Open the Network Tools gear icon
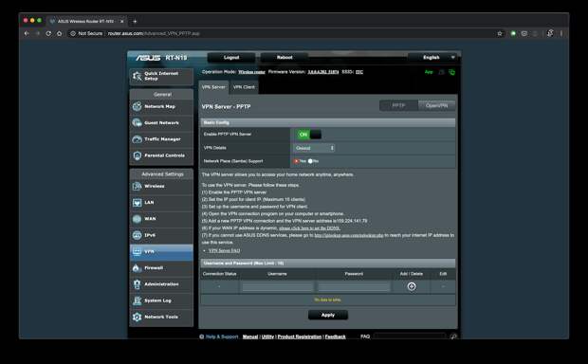Image resolution: width=588 pixels, height=364 pixels. point(137,317)
